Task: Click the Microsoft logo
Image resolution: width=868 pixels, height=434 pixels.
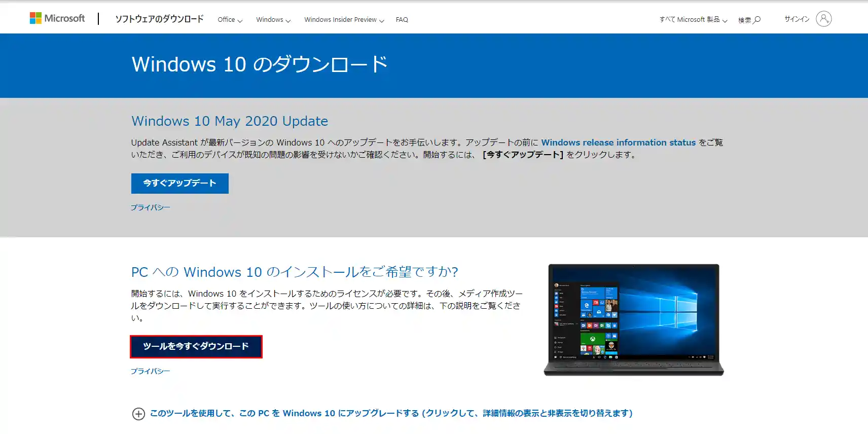Action: pos(57,18)
